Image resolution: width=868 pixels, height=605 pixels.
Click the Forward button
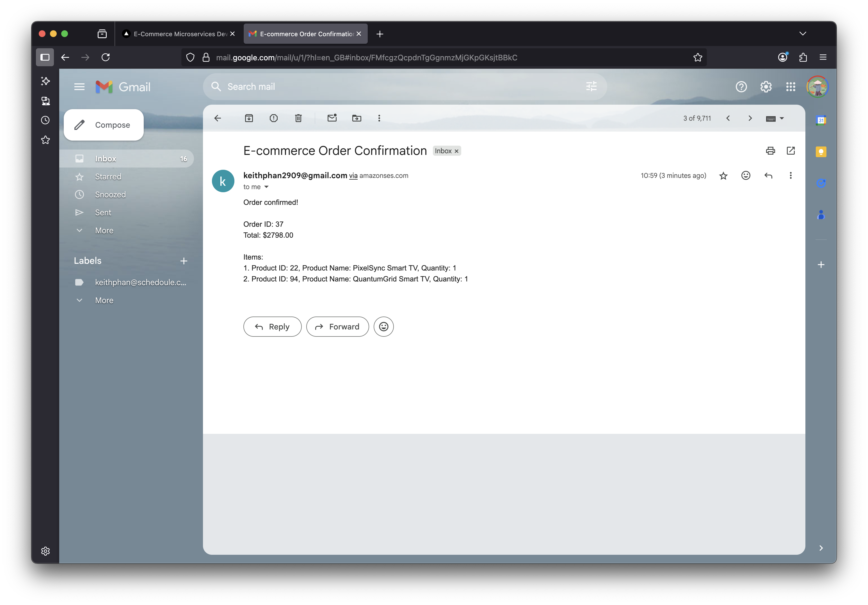click(337, 327)
